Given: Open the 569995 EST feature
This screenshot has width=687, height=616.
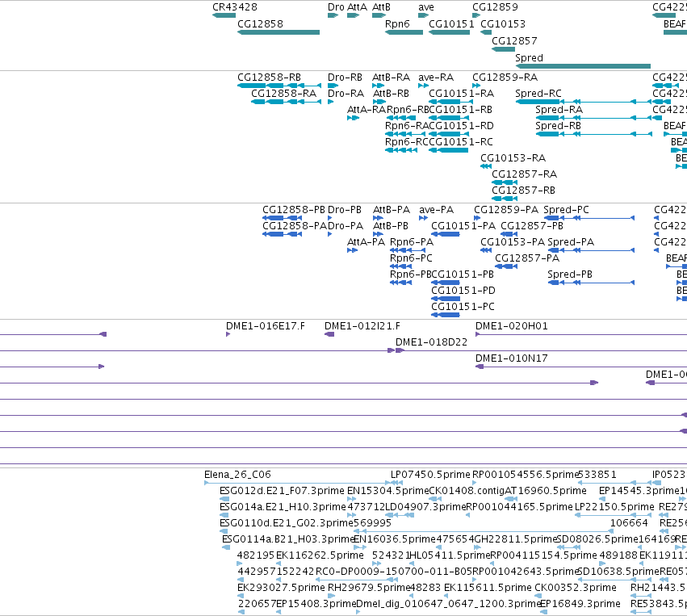Looking at the screenshot, I should (x=482, y=532).
